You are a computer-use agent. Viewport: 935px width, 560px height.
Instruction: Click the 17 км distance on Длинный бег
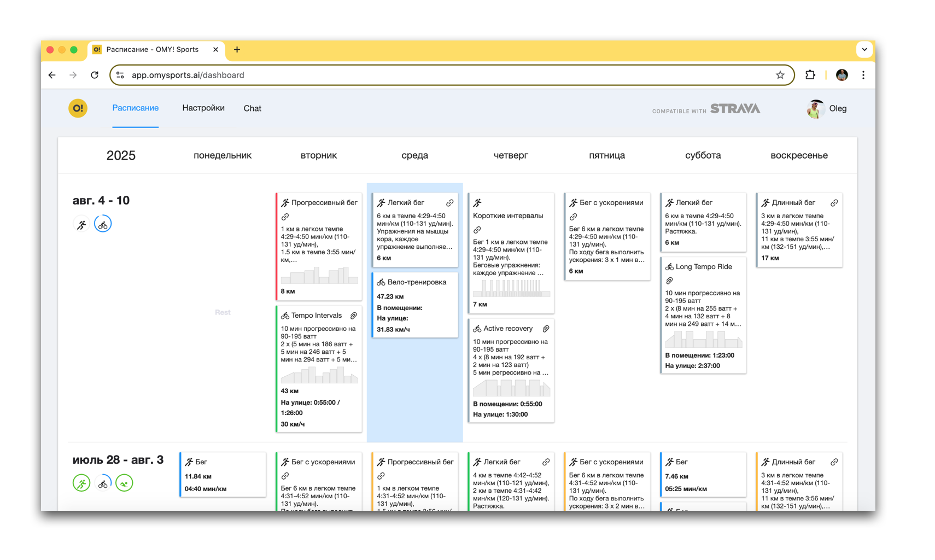770,258
